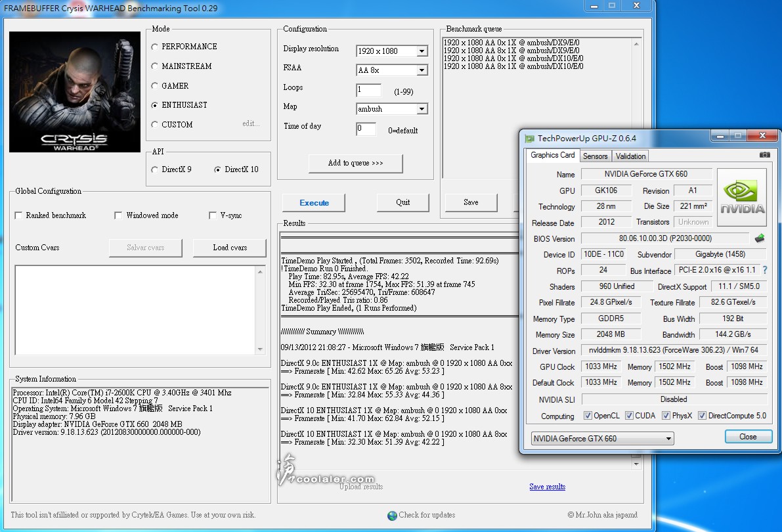Viewport: 782px width, 532px height.
Task: Click the Add to queue button
Action: [356, 163]
